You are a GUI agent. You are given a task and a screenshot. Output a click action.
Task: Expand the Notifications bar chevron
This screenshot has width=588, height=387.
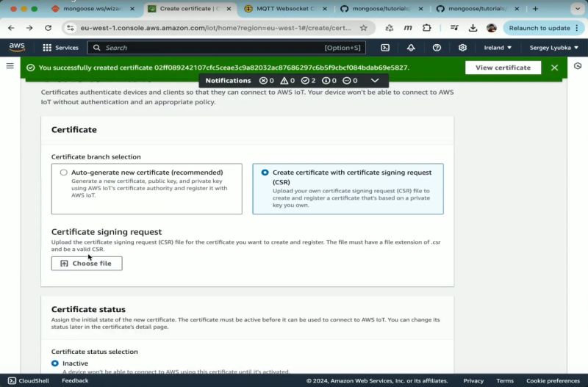pyautogui.click(x=375, y=81)
